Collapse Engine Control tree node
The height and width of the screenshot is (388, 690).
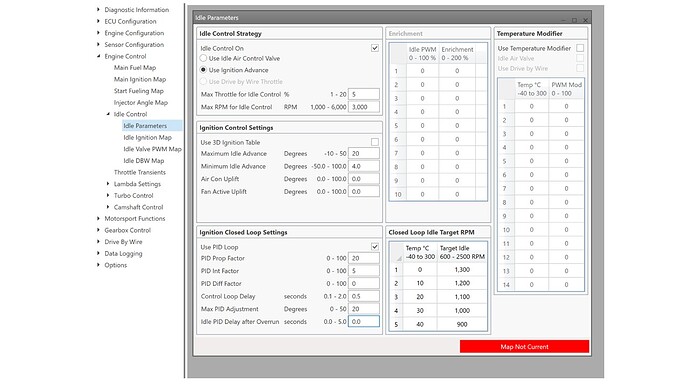click(x=98, y=56)
